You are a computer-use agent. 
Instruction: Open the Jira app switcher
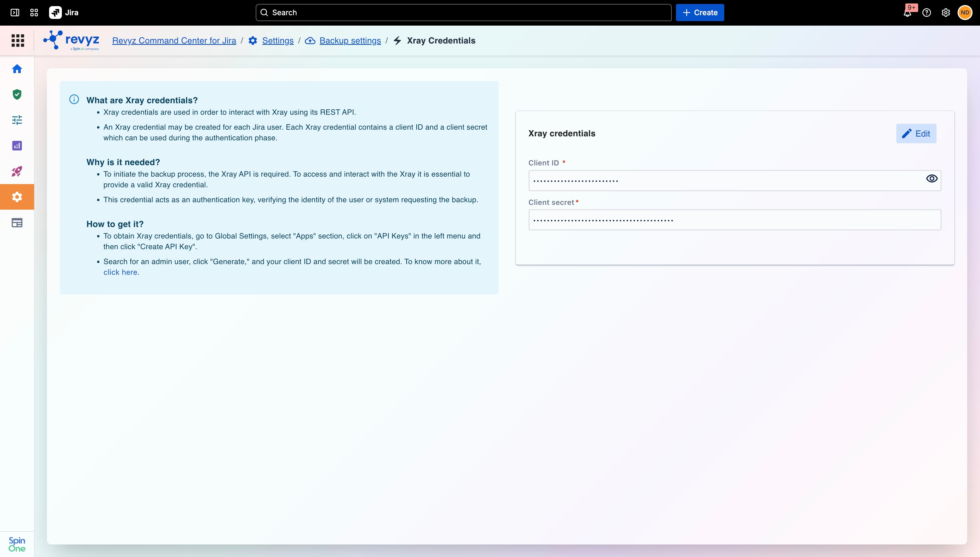click(x=34, y=13)
